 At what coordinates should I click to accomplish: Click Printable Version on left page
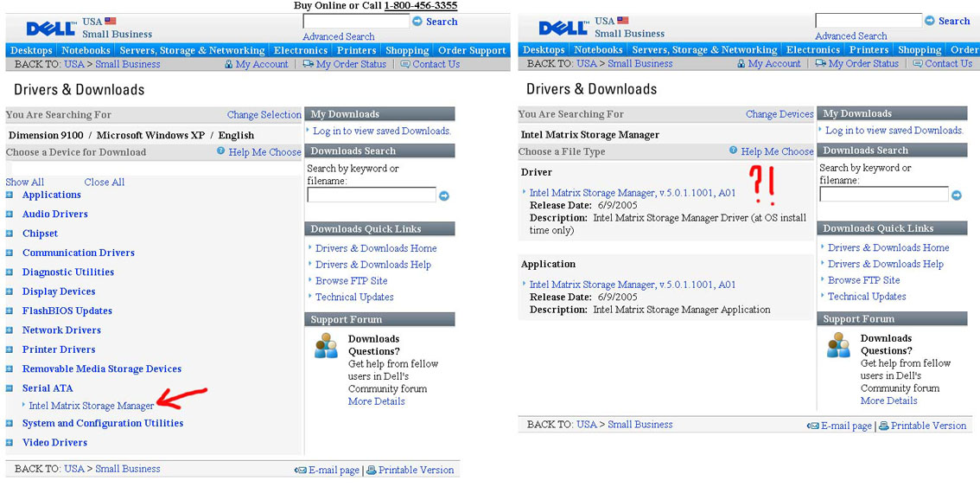[x=417, y=470]
